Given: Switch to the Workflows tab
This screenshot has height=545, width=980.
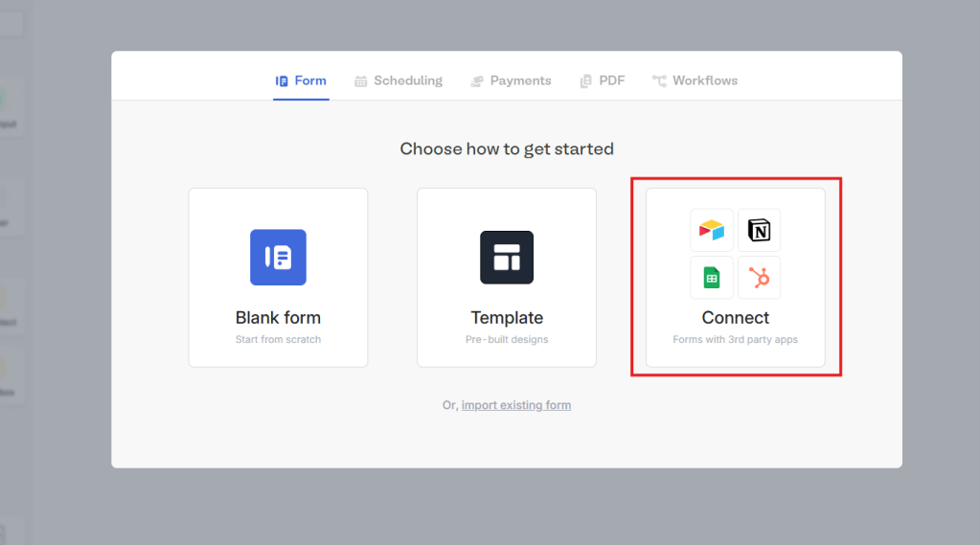Looking at the screenshot, I should [x=705, y=80].
